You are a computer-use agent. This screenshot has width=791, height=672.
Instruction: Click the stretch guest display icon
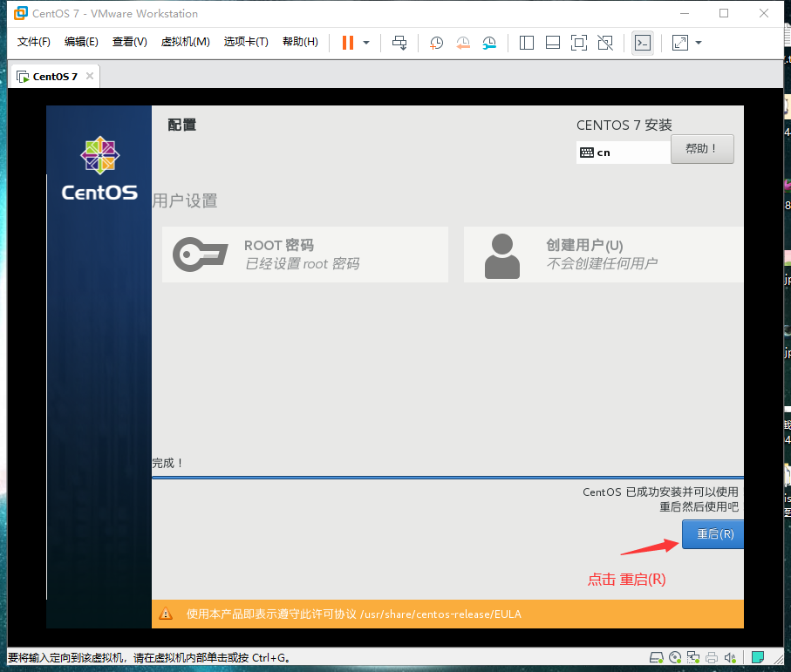click(680, 43)
